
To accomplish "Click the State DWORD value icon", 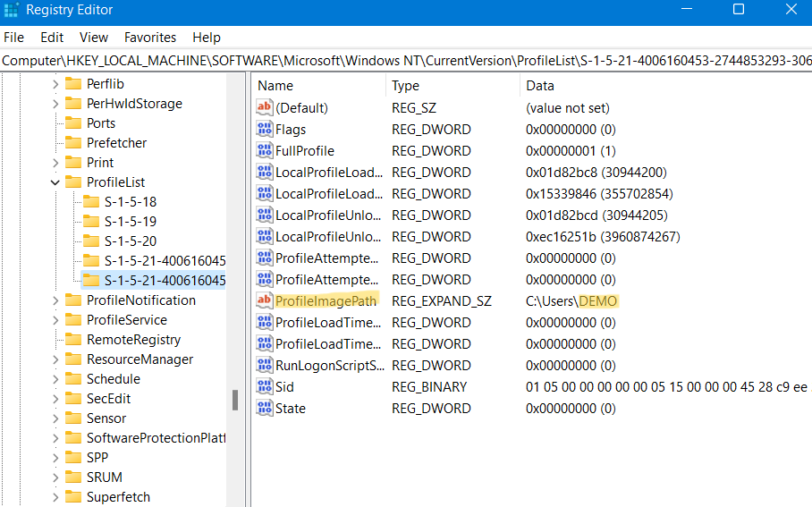I will tap(264, 409).
